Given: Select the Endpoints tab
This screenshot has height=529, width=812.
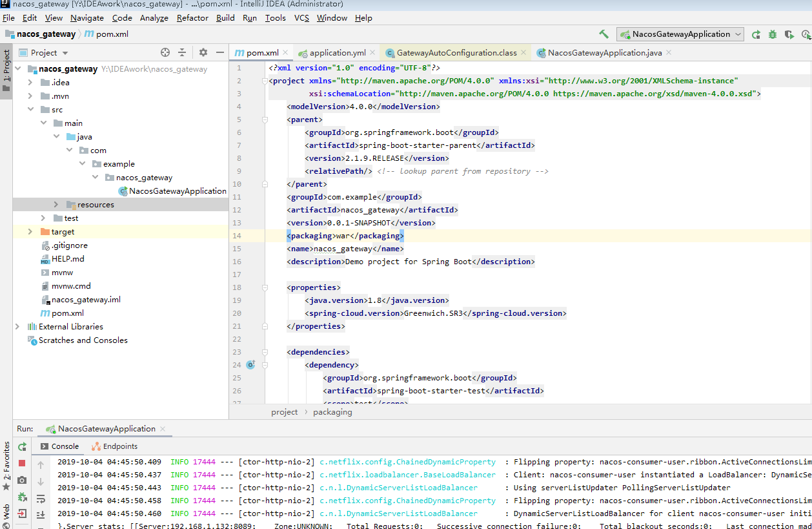Looking at the screenshot, I should [x=115, y=446].
